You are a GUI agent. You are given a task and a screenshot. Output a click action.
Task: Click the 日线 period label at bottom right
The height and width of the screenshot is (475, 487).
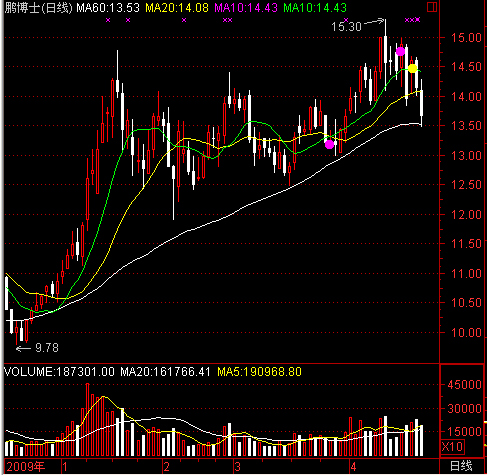point(462,466)
